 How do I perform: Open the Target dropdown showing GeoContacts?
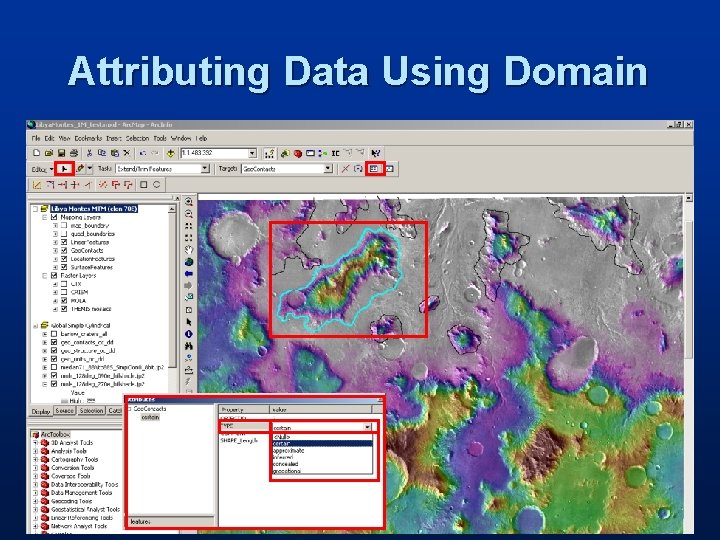[x=328, y=169]
